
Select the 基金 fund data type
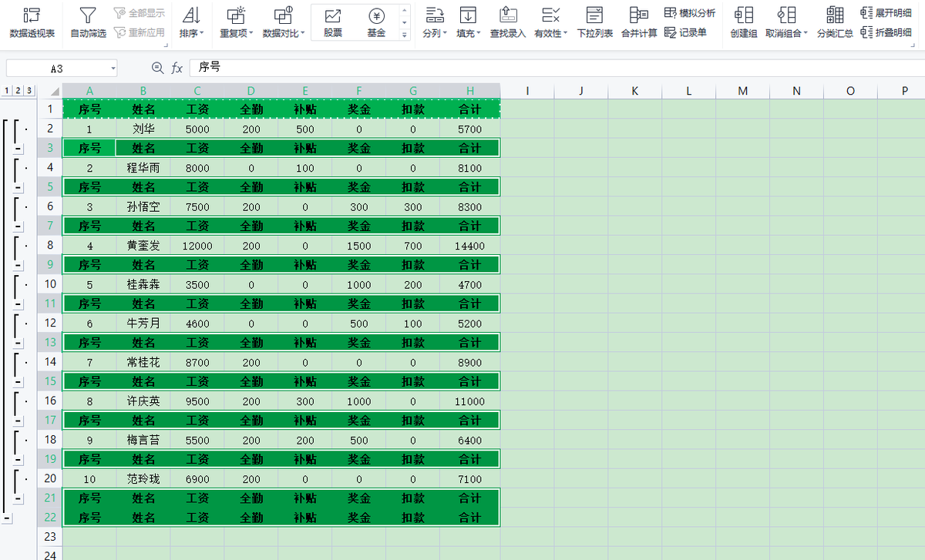pos(376,23)
